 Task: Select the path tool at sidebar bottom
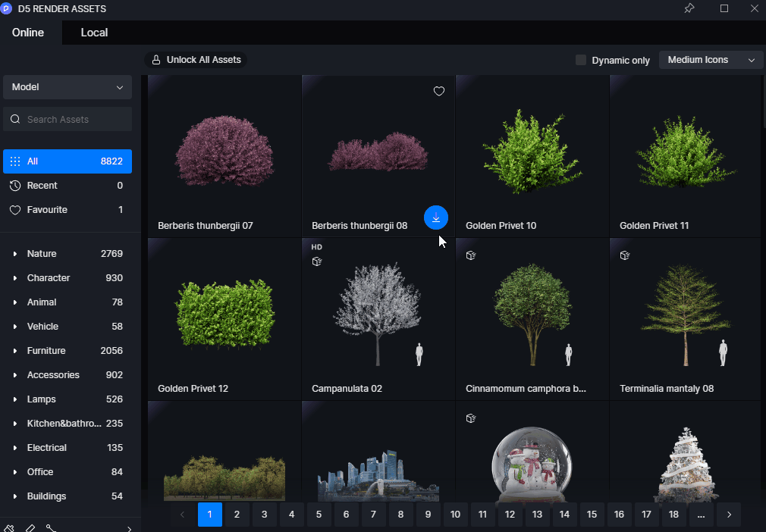pos(51,528)
